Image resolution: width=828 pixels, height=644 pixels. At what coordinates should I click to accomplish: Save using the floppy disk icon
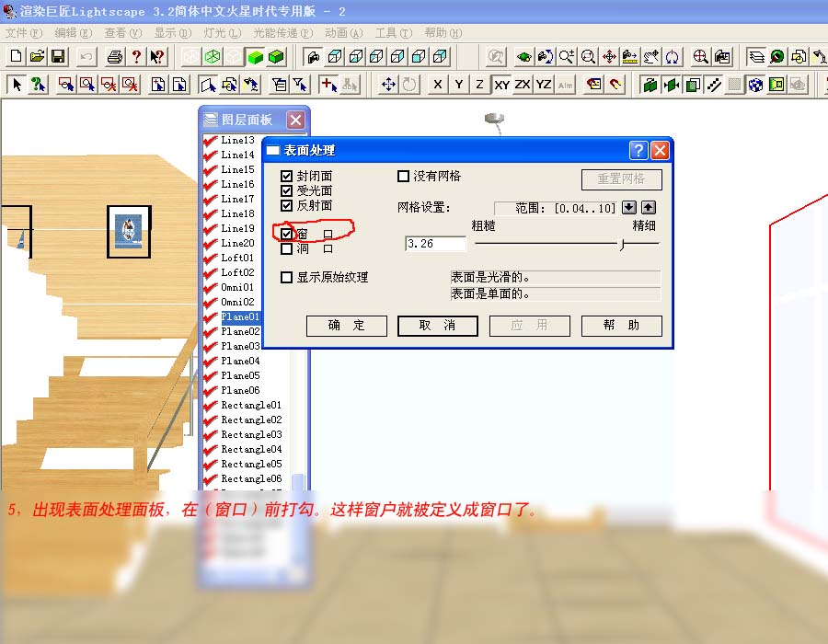[58, 56]
